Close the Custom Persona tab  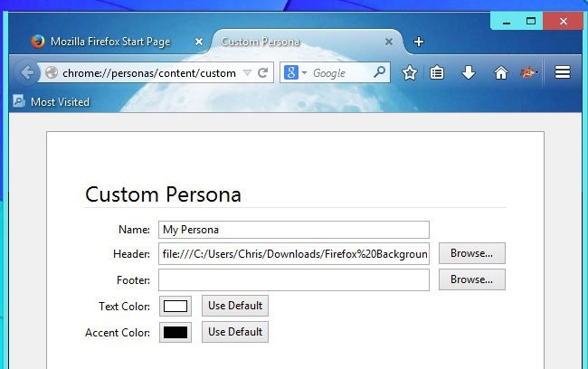pos(389,42)
